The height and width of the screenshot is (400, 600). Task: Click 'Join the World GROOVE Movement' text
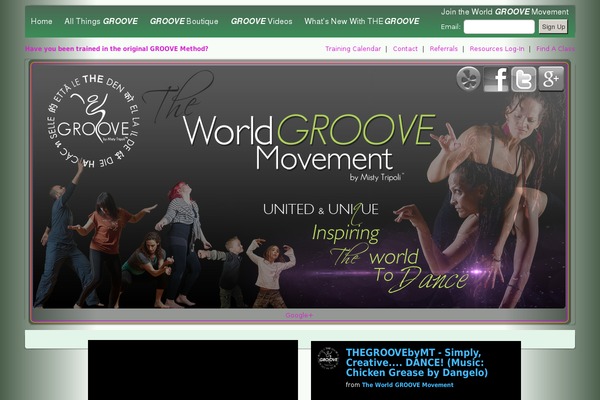(504, 12)
